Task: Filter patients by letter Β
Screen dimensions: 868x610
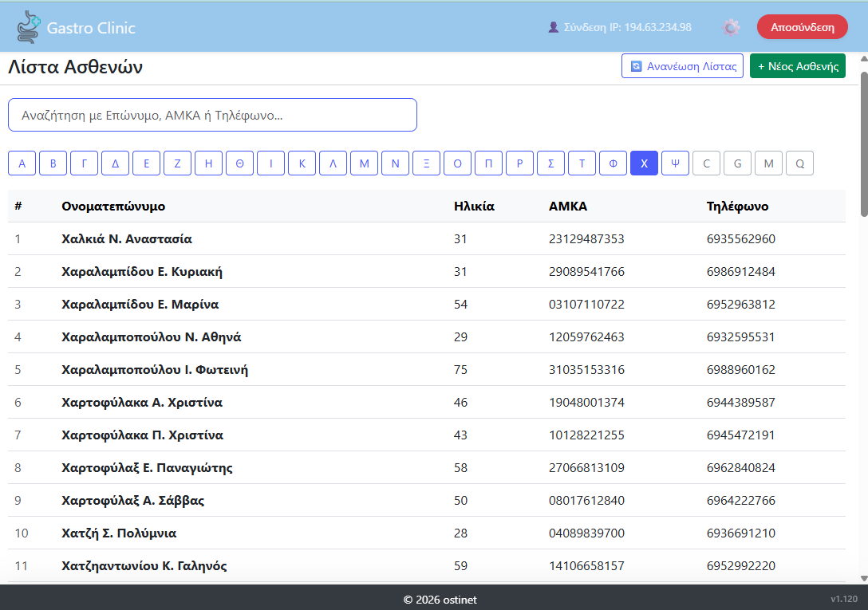Action: click(53, 163)
